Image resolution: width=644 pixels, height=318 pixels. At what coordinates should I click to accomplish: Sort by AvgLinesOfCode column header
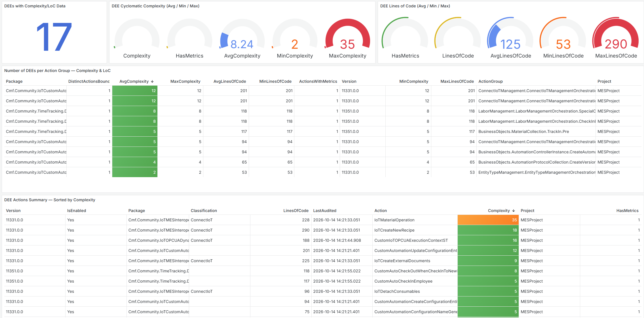click(x=230, y=81)
